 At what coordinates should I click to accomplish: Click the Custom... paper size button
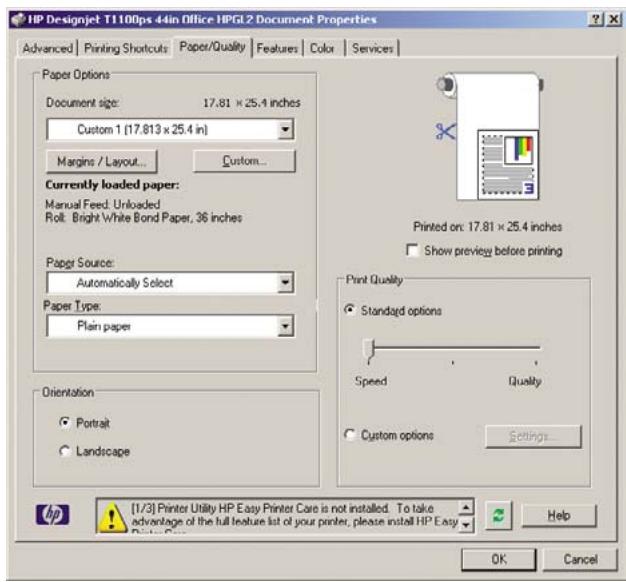click(244, 160)
